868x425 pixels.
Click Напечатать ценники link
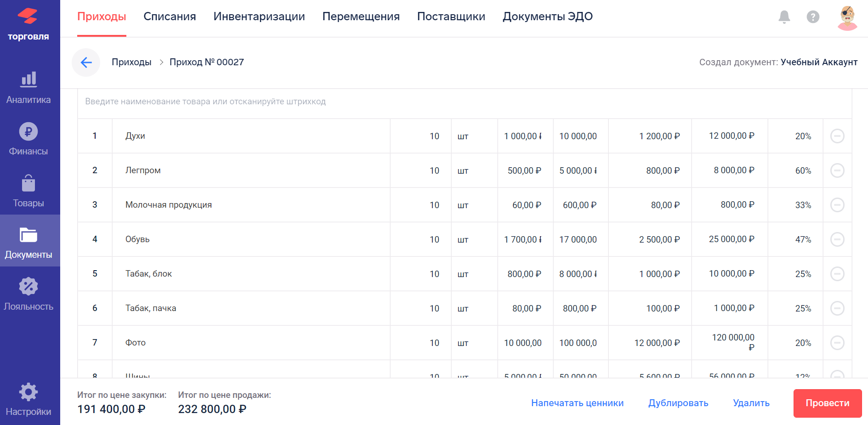point(578,403)
